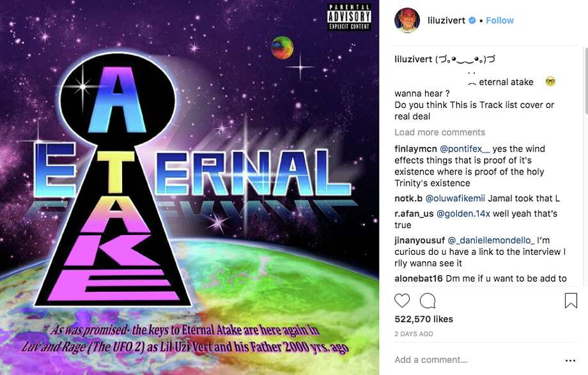Screen dimensions: 588x375
Task: Open the @pontifex__ mention link
Action: (x=464, y=149)
